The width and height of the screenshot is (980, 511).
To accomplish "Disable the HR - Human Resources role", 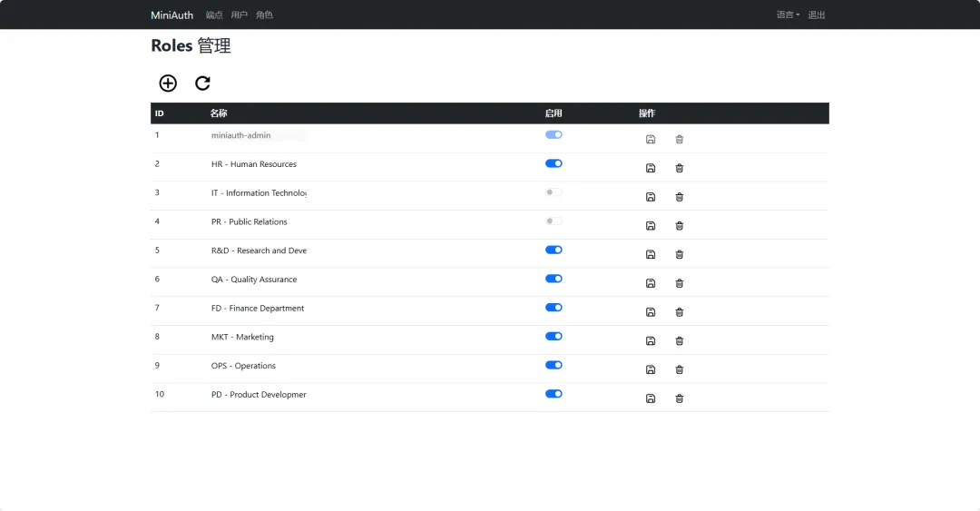I will point(554,163).
